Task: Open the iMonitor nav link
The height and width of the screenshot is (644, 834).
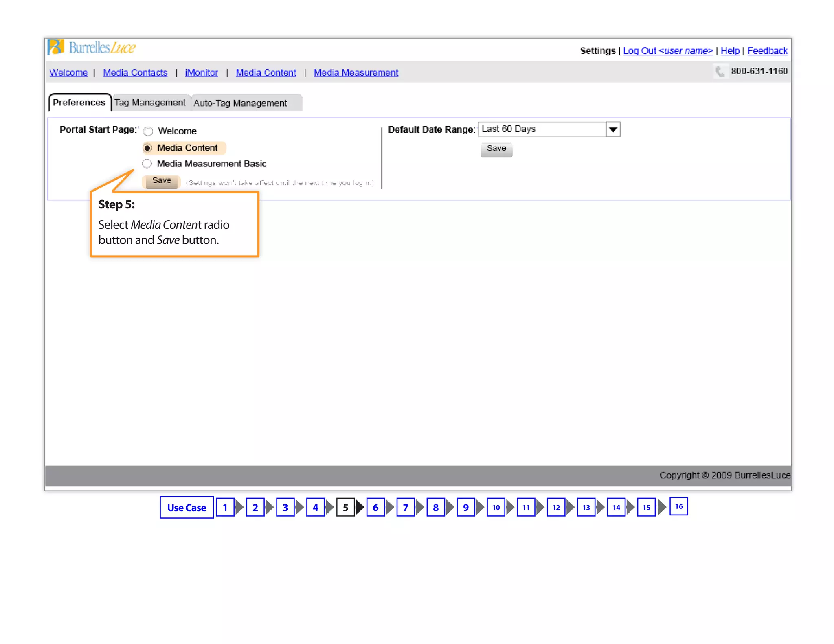Action: coord(202,72)
